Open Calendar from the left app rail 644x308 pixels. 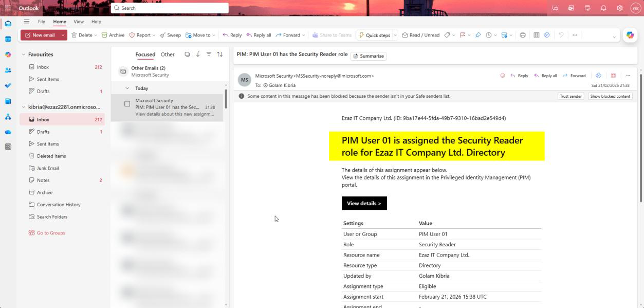[8, 39]
